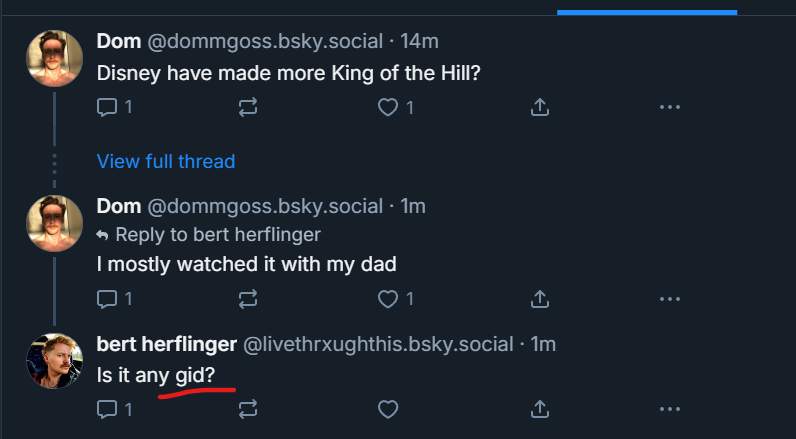Image resolution: width=796 pixels, height=439 pixels.
Task: Like "I mostly watched it with my dad" post
Action: coord(388,298)
